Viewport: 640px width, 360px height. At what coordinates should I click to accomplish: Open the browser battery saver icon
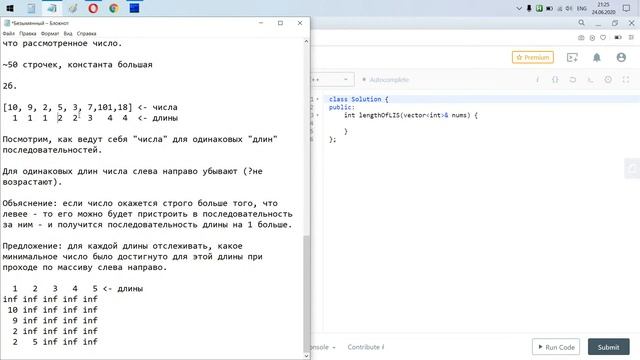point(618,38)
